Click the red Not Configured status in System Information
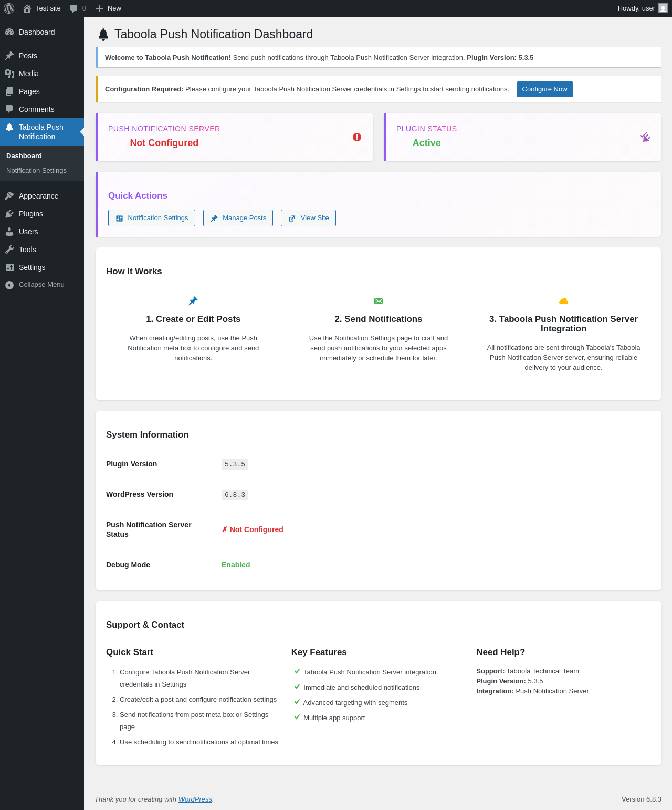Viewport: 672px width, 810px height. (x=253, y=529)
